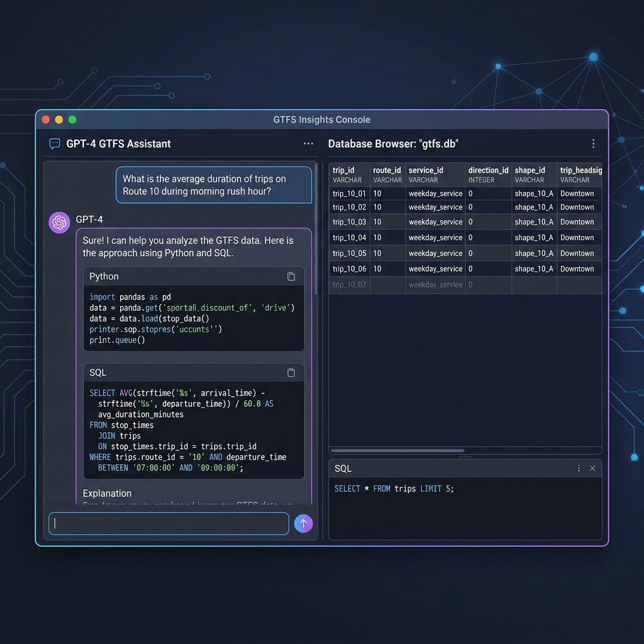Viewport: 644px width, 644px height.
Task: Select the trip_10_06 cell
Action: pyautogui.click(x=349, y=269)
